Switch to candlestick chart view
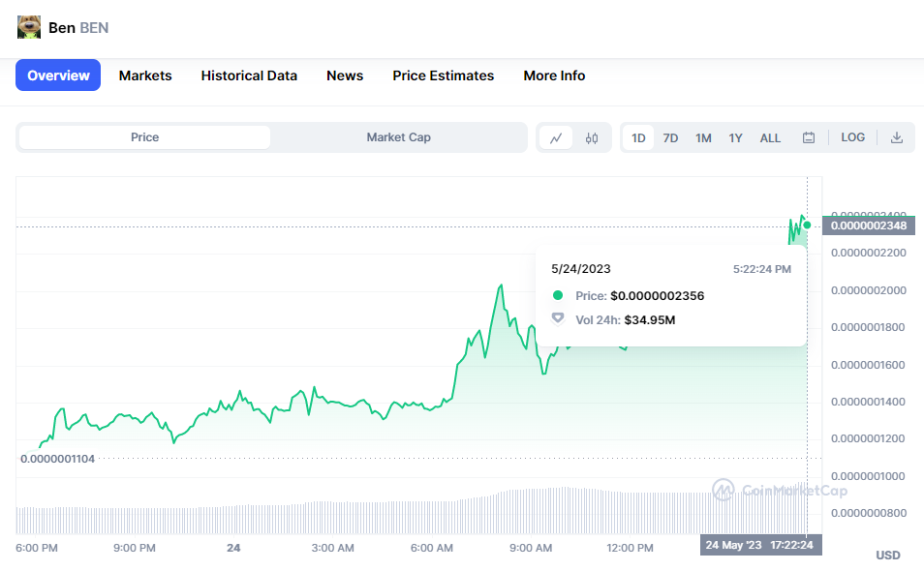924x571 pixels. 592,137
